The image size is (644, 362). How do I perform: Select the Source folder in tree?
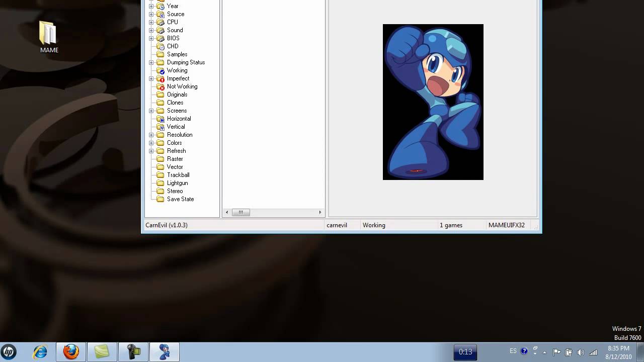click(x=170, y=14)
